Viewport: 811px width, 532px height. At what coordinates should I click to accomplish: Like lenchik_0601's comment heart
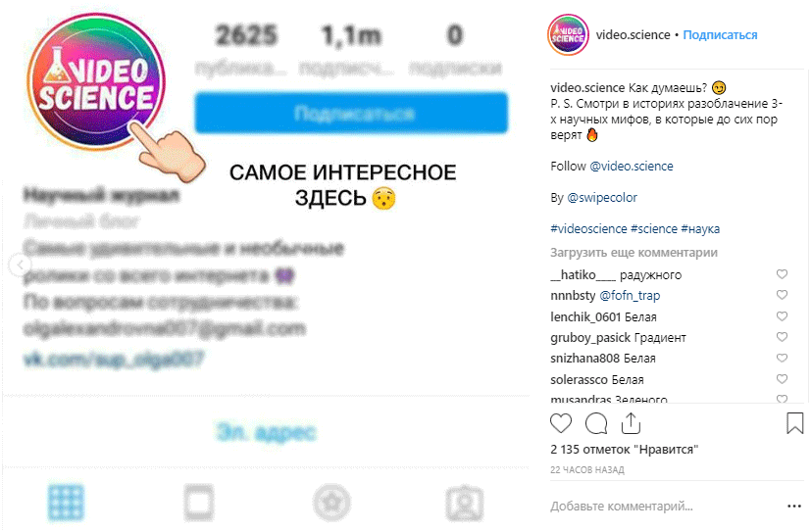(782, 316)
